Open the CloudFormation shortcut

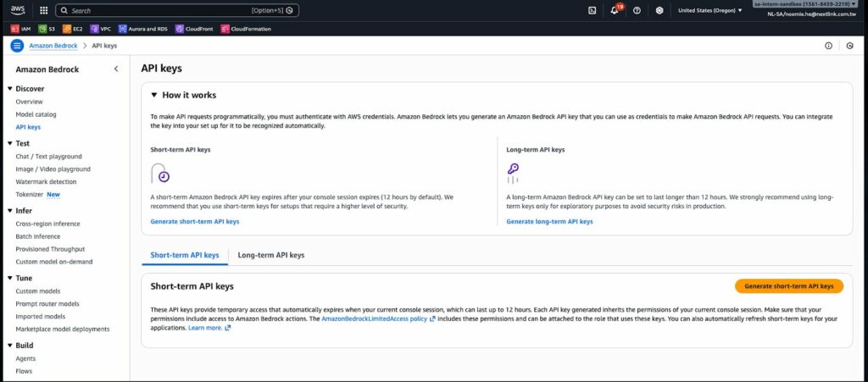(246, 29)
